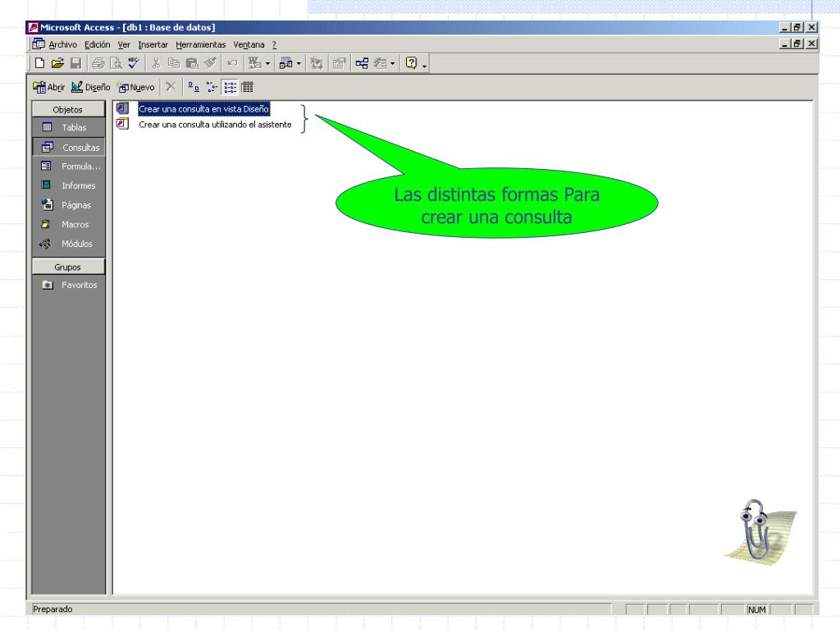The height and width of the screenshot is (630, 840).
Task: Open the Edición menu
Action: [x=98, y=44]
